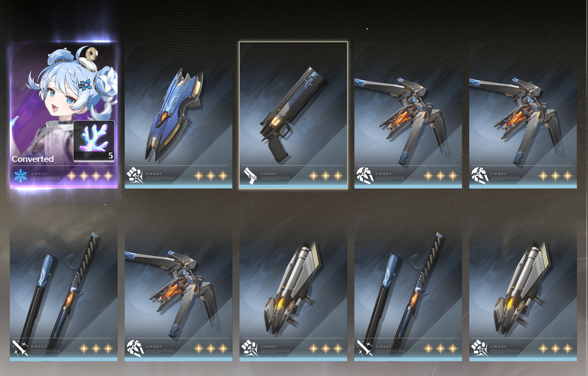The width and height of the screenshot is (588, 376).
Task: Click rectifier type icon on bottom-row rectifier card
Action: click(x=135, y=348)
